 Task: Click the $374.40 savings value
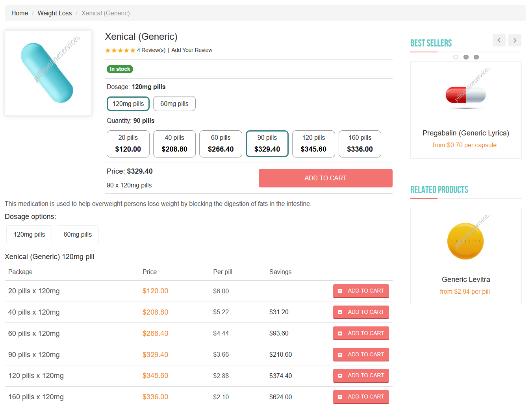click(281, 376)
